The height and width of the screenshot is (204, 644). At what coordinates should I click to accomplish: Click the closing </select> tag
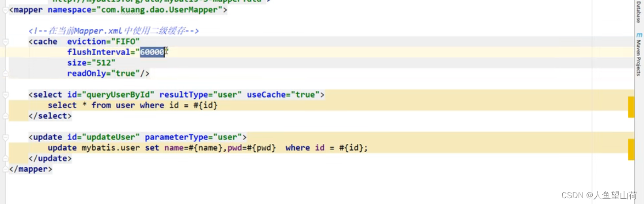coord(50,116)
